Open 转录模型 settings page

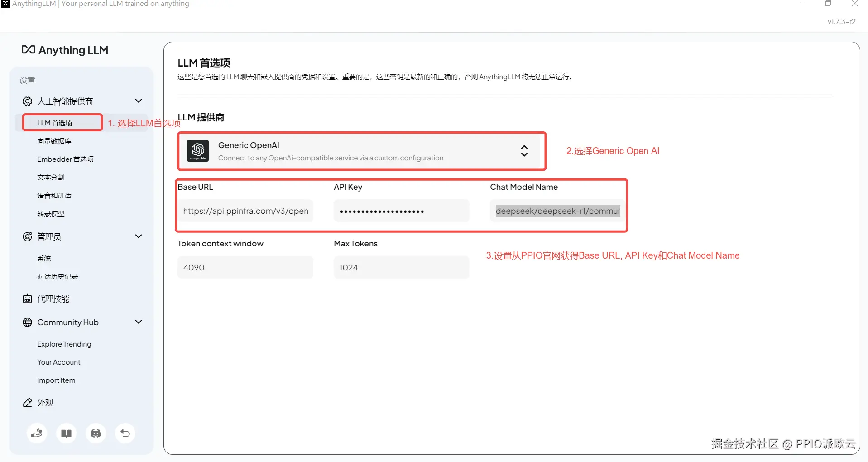(x=51, y=213)
